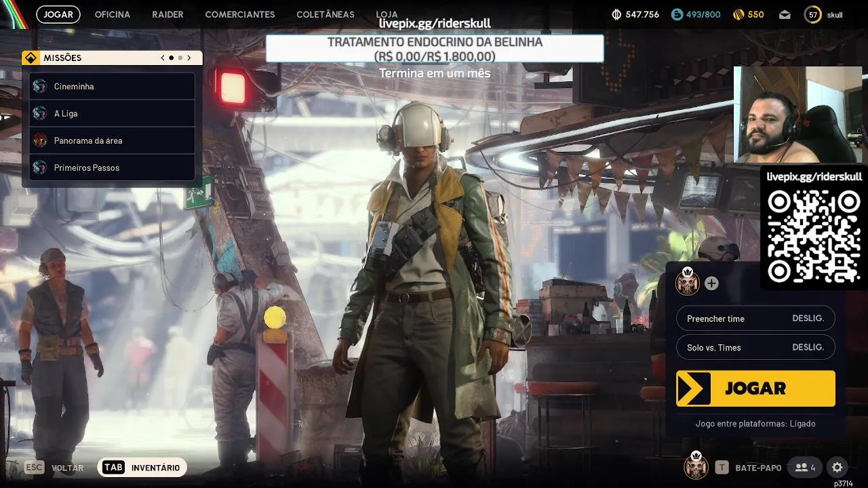Open the mail envelope icon
868x488 pixels.
[785, 14]
